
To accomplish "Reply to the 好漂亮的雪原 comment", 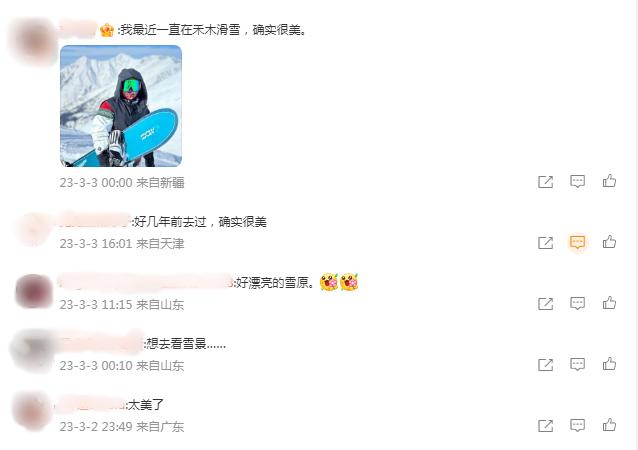I will pos(577,304).
